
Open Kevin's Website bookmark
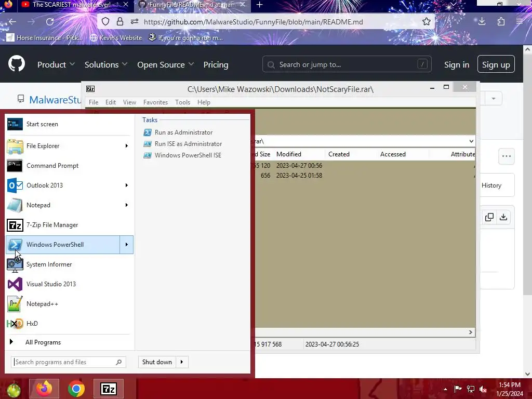point(116,37)
